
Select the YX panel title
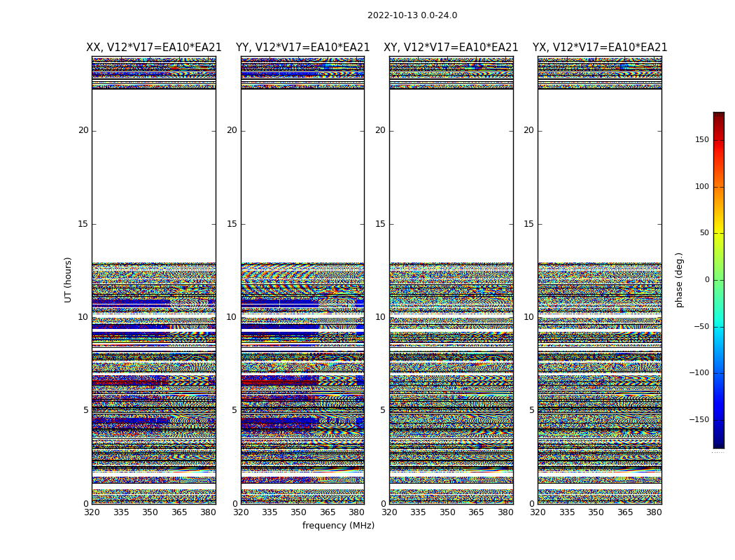tap(599, 48)
